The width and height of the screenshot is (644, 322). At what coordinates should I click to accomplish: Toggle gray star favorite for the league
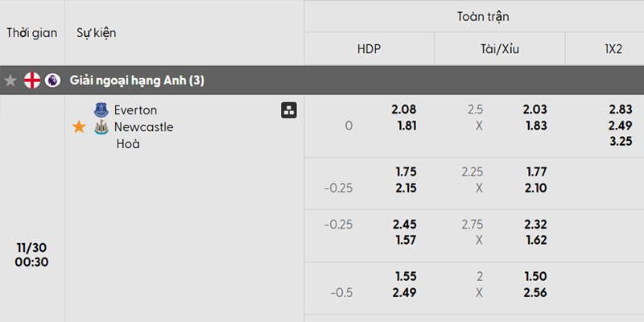pyautogui.click(x=10, y=80)
